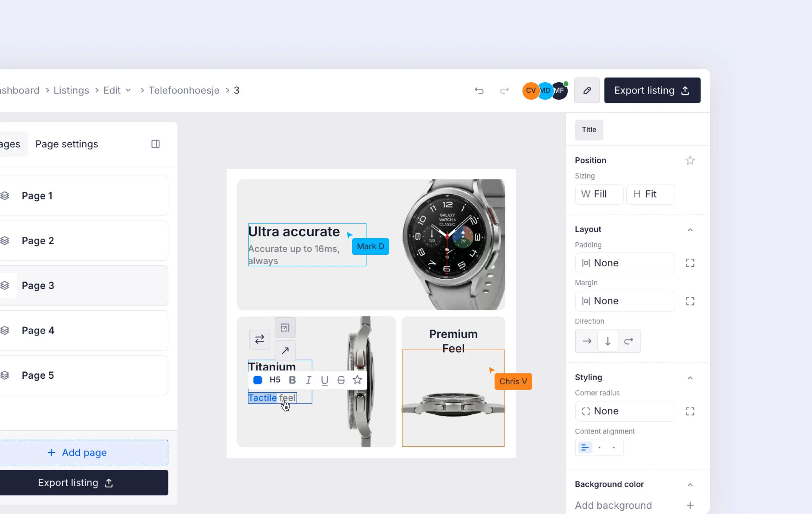Select right content alignment dot
Viewport: 812px width, 514px height.
[x=614, y=447]
